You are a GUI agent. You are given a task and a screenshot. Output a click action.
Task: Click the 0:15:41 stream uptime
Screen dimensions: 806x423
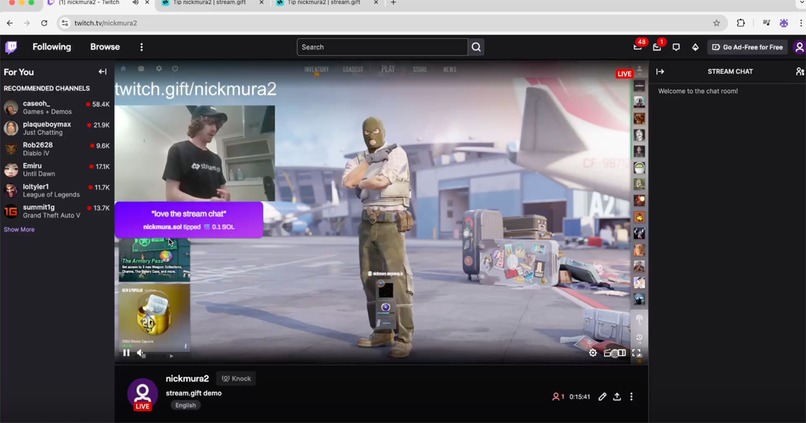click(579, 397)
